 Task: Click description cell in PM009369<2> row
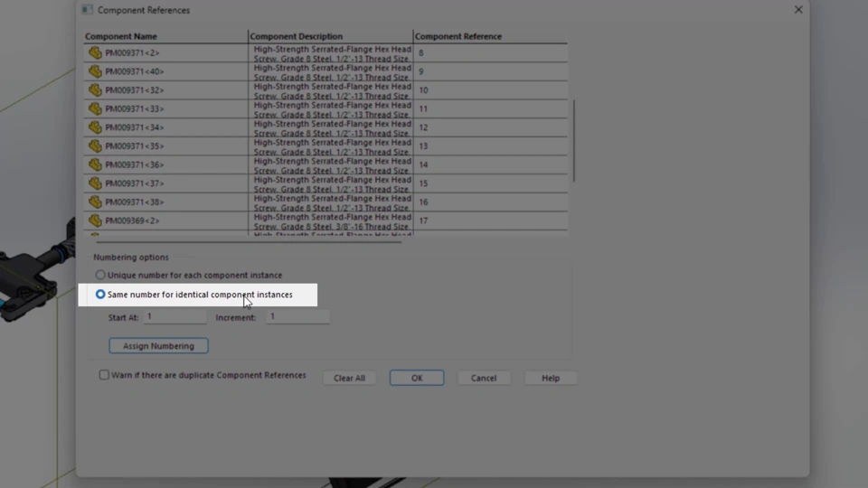point(331,221)
